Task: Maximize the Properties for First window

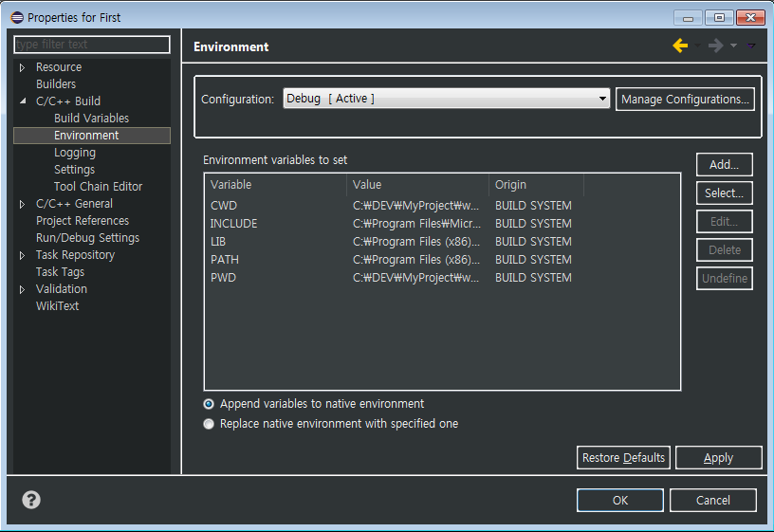Action: coord(719,18)
